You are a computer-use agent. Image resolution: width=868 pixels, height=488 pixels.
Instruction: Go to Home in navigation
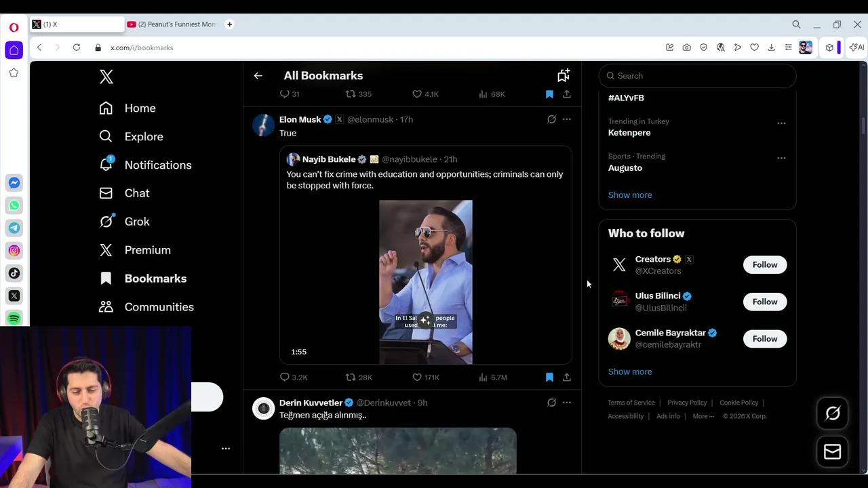pos(127,108)
